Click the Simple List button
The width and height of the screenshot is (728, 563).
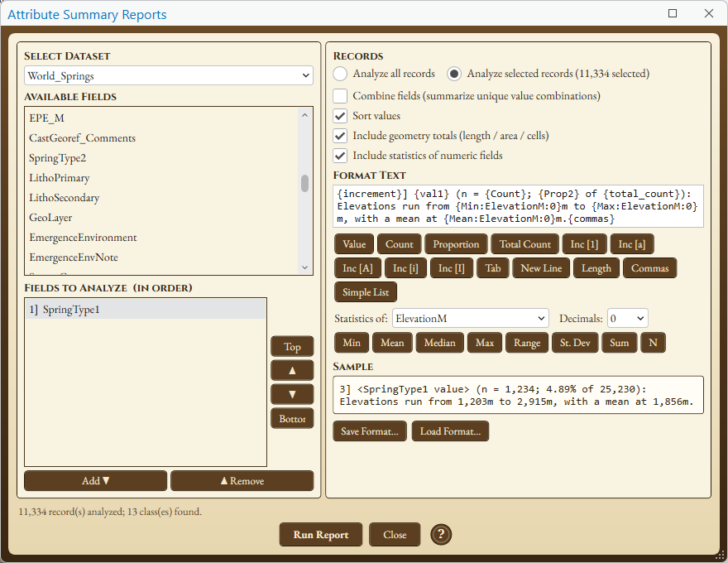click(366, 292)
